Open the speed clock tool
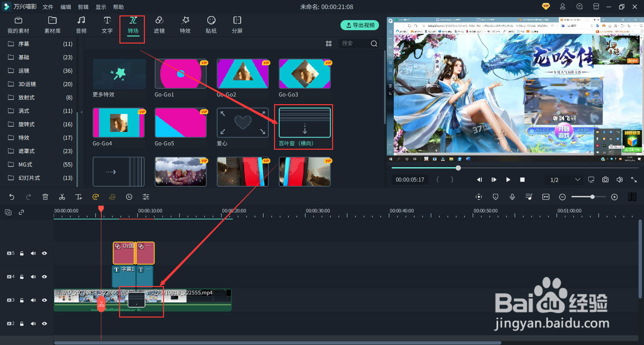 coord(129,197)
